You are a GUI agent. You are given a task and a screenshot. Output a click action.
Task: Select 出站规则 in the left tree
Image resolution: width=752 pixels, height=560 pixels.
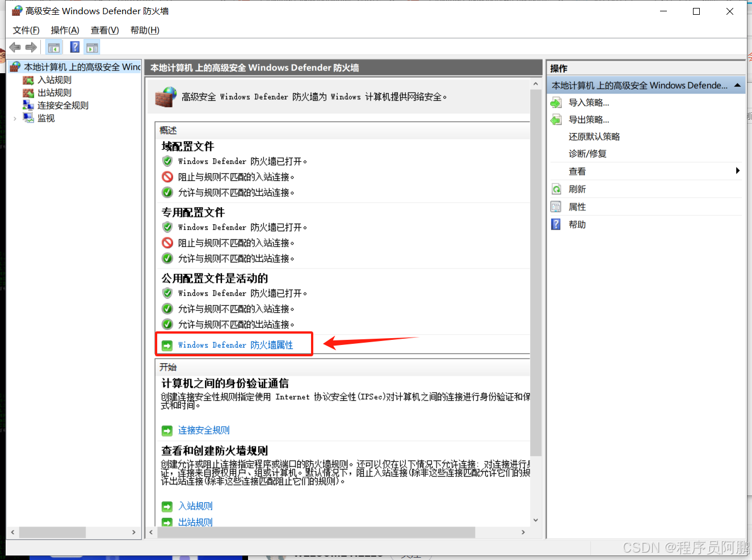[54, 92]
